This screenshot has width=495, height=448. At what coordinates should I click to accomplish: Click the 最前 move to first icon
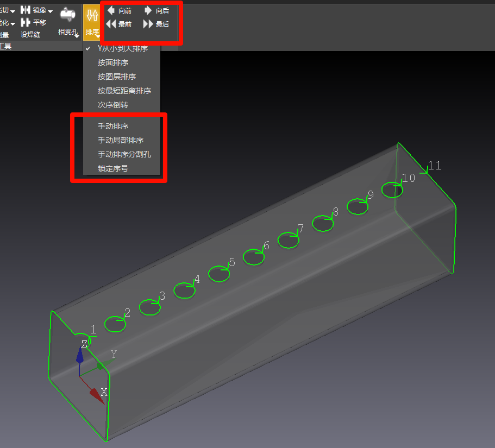pos(111,24)
